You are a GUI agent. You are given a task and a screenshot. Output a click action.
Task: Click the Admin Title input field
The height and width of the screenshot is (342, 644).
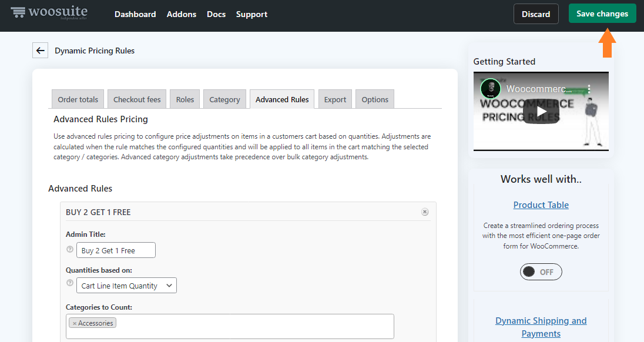pos(116,250)
